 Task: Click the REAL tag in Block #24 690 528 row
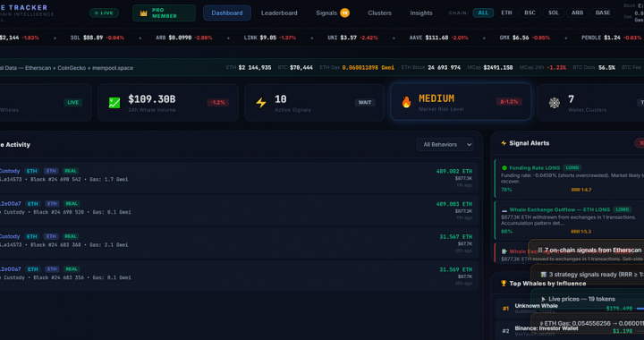pyautogui.click(x=72, y=204)
